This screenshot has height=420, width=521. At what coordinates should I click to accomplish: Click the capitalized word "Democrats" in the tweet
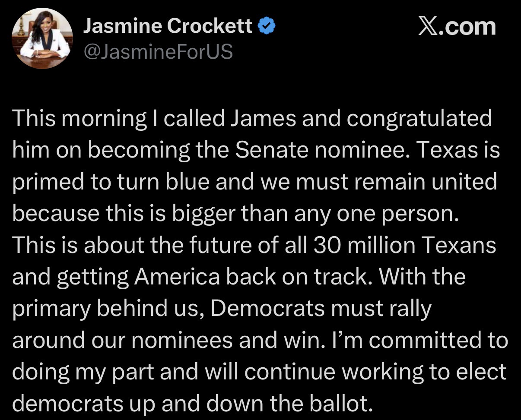269,309
